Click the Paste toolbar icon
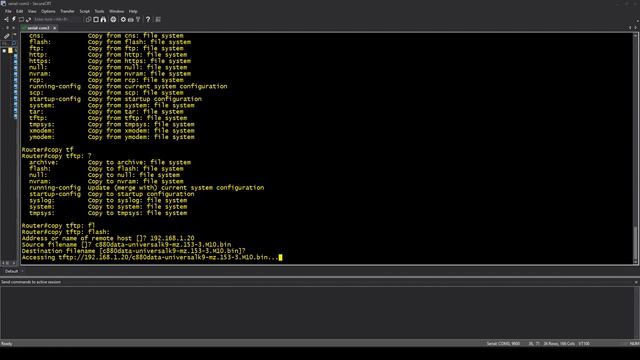Screen dimensions: 640x360 (96, 19)
